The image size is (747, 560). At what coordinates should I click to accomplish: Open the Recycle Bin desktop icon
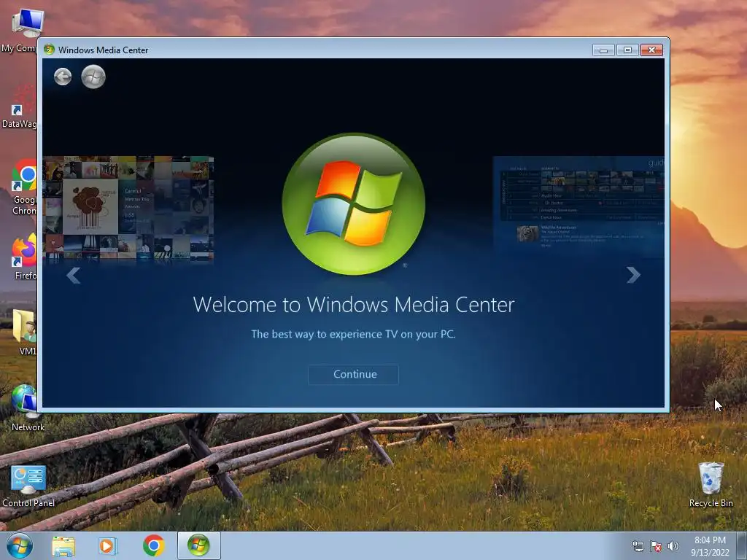point(711,485)
